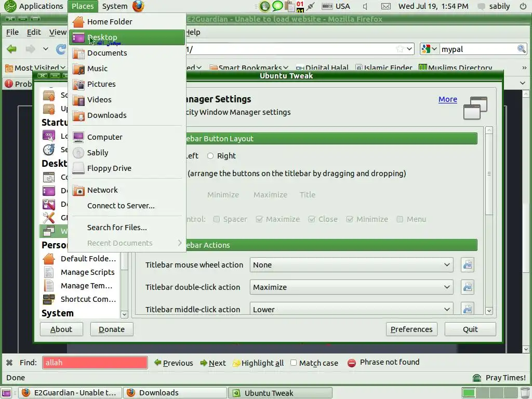Click the Floppy Drive icon

coord(78,168)
